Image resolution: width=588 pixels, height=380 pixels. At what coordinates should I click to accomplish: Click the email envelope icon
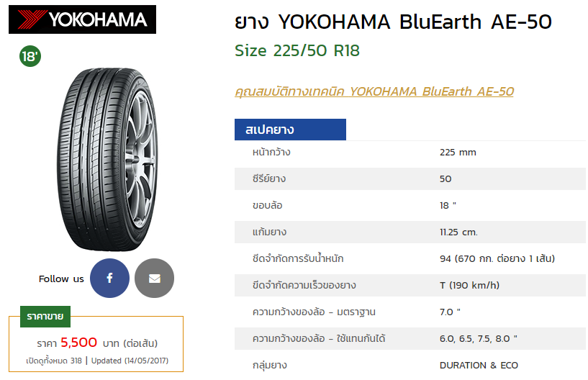click(x=154, y=279)
